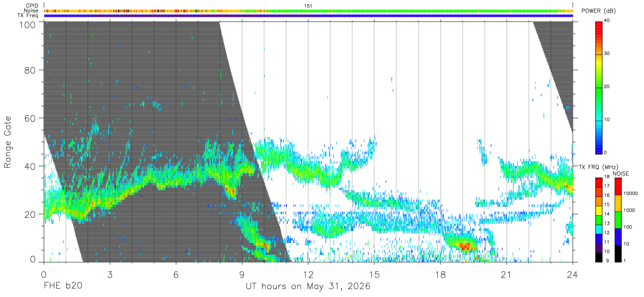This screenshot has width=644, height=297.
Task: Click the 11 label on the TX frequency legend
Action: tap(607, 242)
